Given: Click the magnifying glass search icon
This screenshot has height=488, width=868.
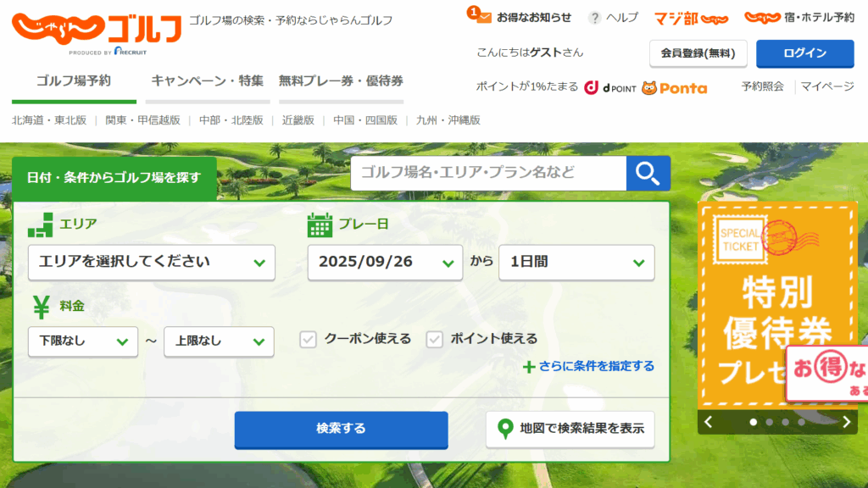Looking at the screenshot, I should pos(648,174).
